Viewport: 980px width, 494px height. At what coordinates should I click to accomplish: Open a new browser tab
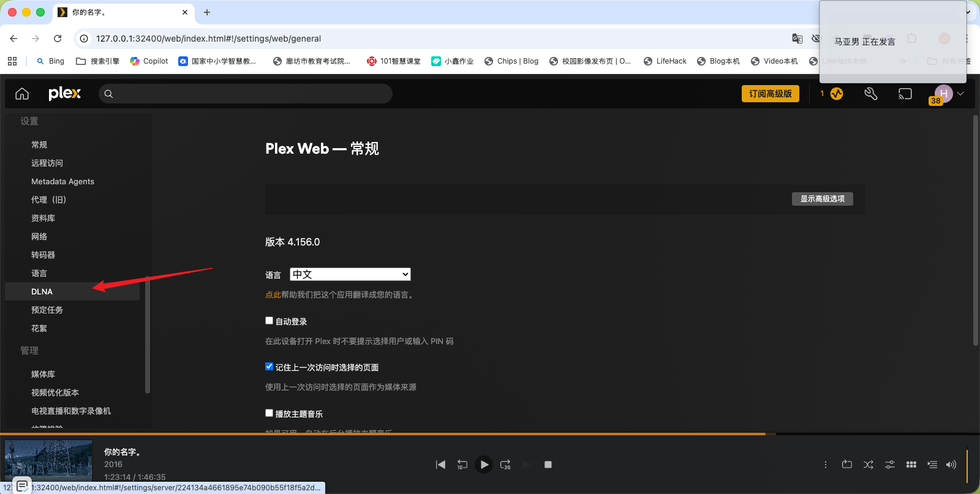tap(207, 12)
